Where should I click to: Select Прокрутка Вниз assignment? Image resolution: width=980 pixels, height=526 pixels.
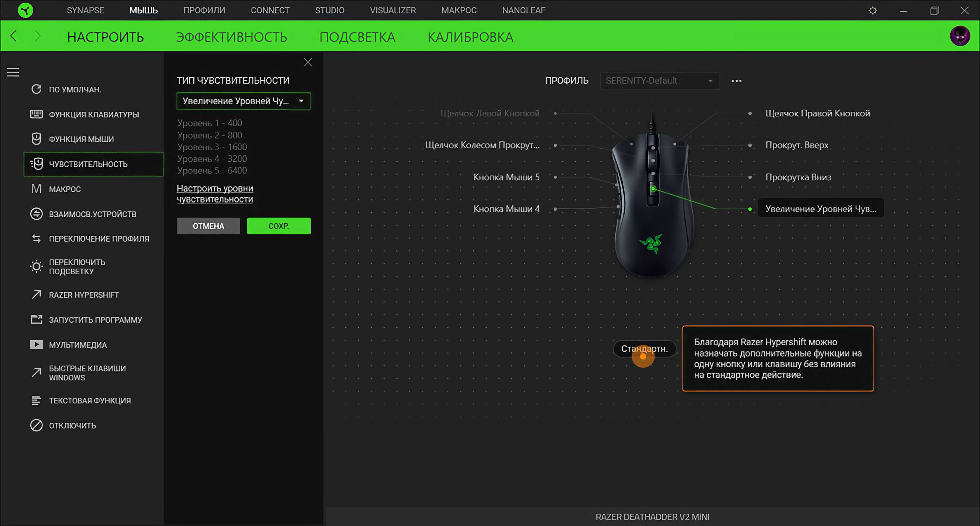[x=798, y=177]
